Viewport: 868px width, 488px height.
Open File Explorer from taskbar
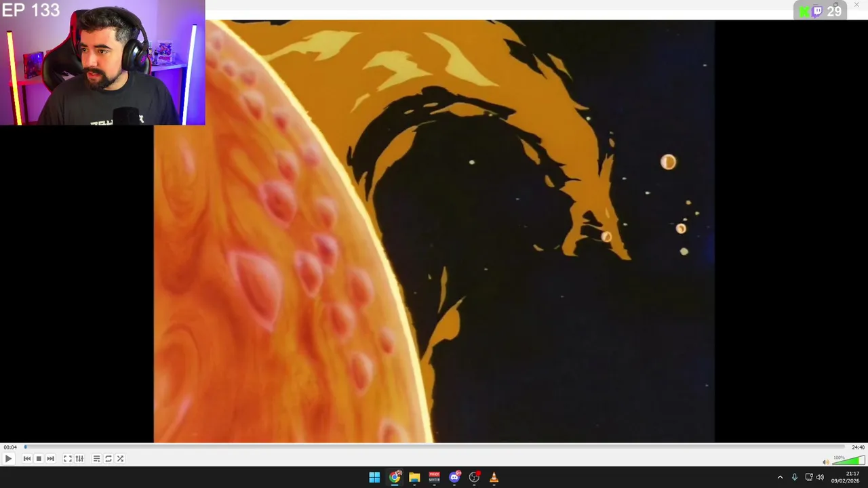[x=414, y=477]
